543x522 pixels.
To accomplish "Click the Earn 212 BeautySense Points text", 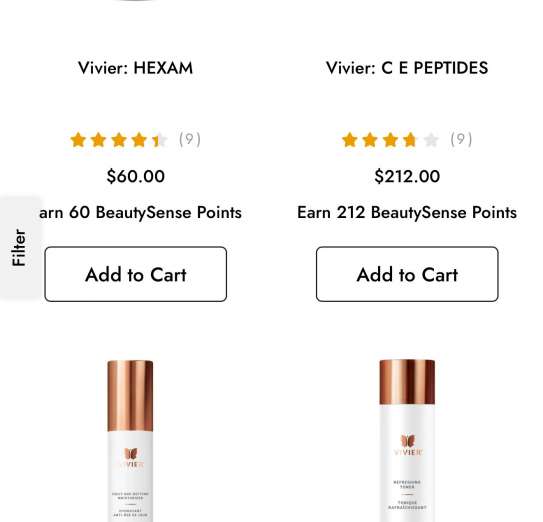I will (407, 212).
